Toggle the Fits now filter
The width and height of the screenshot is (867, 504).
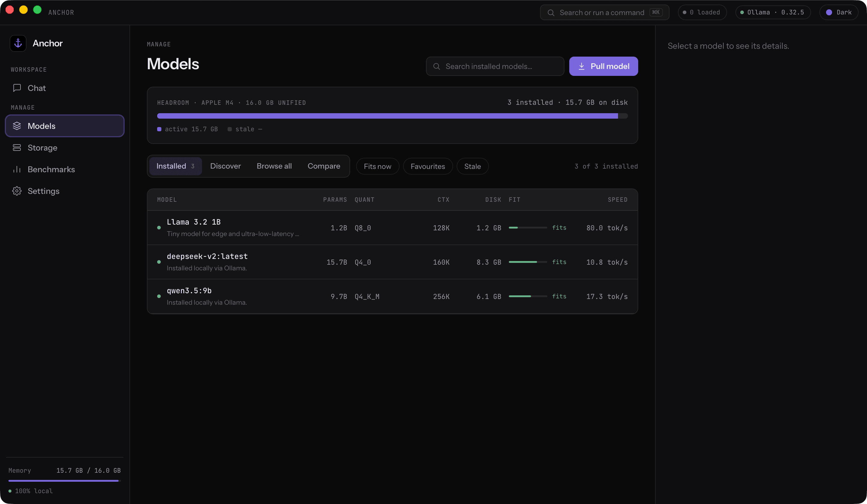tap(378, 166)
